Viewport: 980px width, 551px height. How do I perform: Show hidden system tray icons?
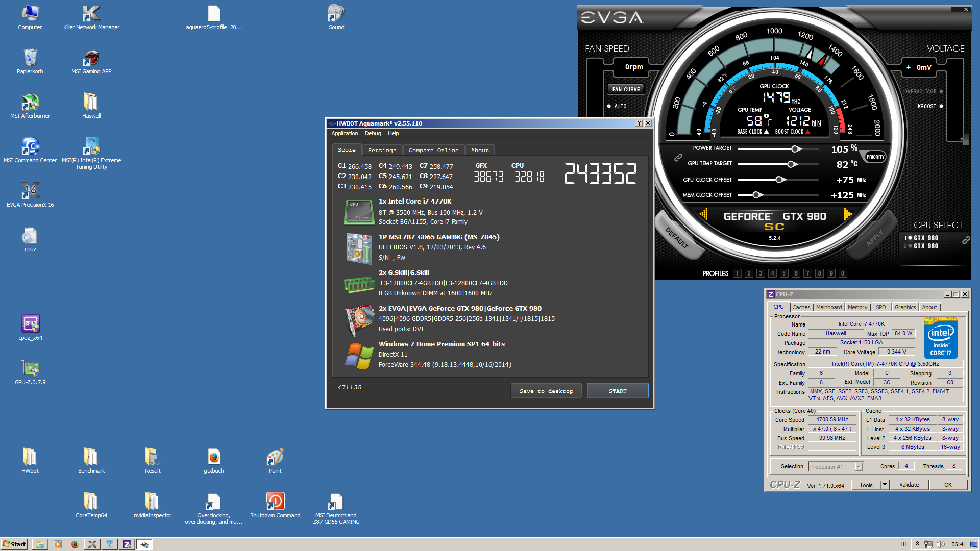point(917,544)
